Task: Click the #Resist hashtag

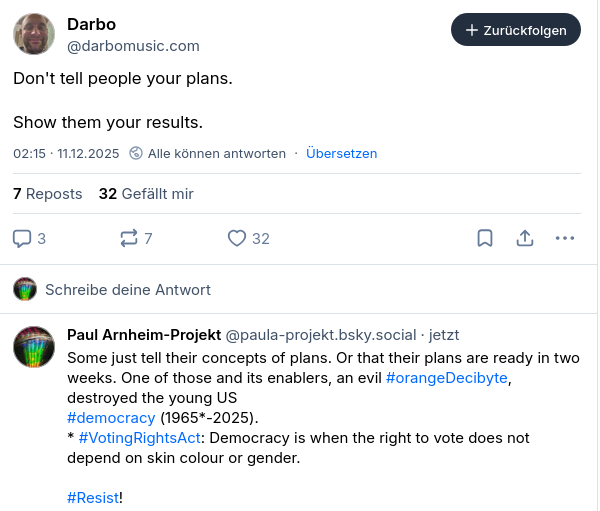Action: (x=93, y=497)
